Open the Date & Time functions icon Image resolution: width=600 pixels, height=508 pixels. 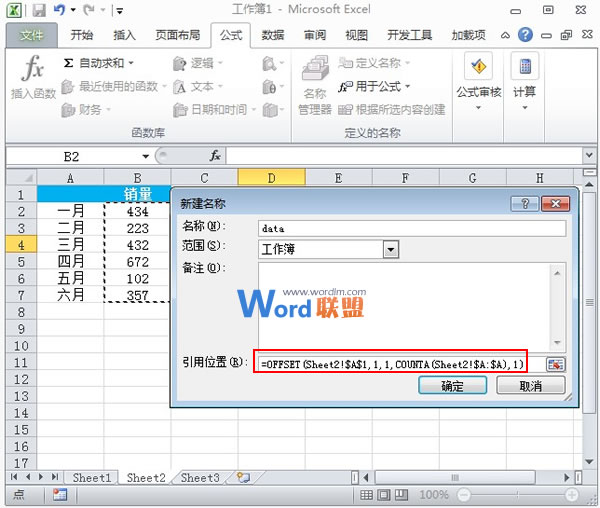[179, 110]
